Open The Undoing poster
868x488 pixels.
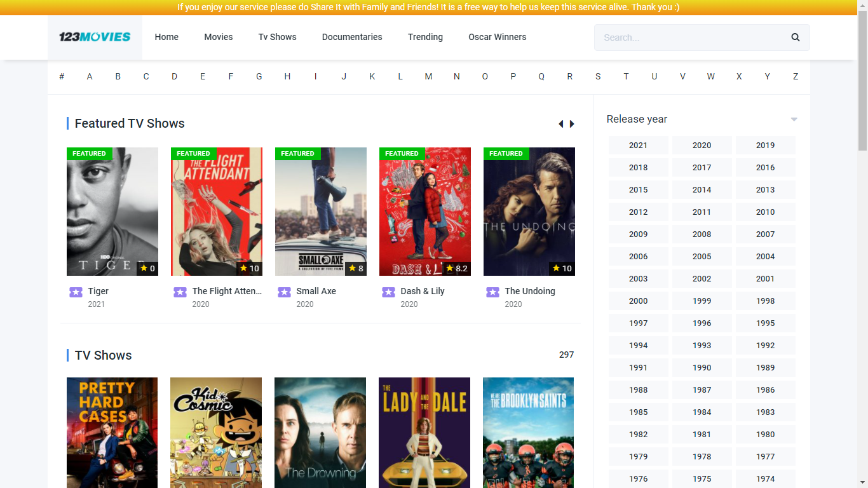point(529,212)
